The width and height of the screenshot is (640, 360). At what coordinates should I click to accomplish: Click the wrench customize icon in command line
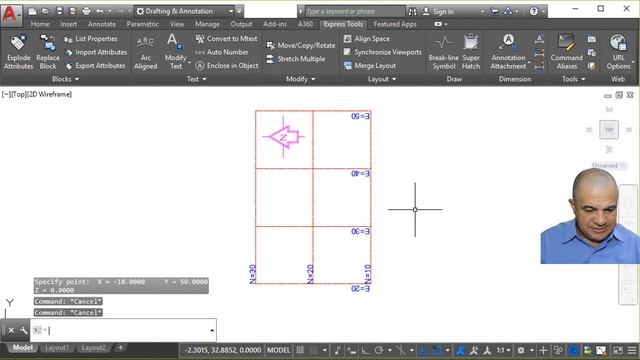pyautogui.click(x=24, y=330)
